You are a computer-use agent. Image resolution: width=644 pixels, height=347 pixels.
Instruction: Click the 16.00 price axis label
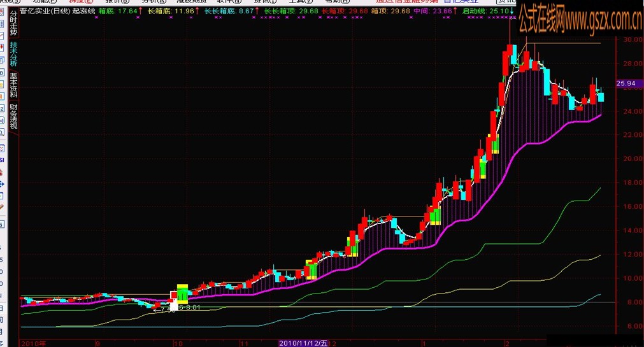tap(633, 206)
